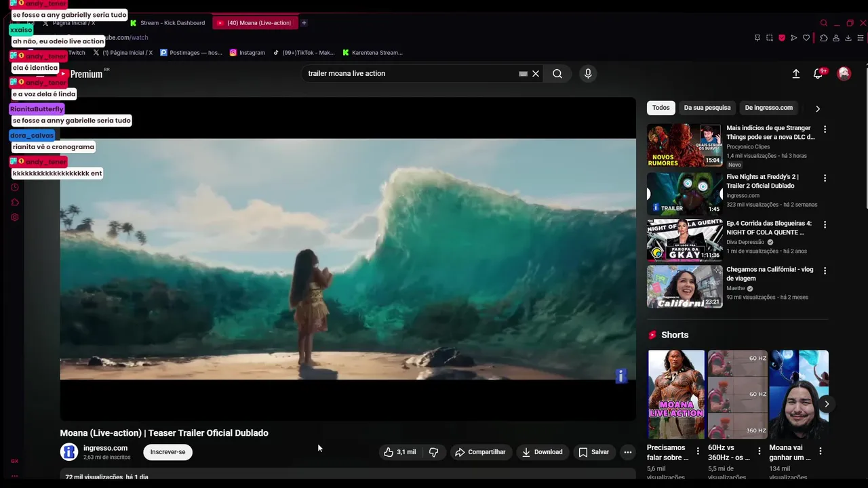Open YouTube notifications bell
Screen dimensions: 868x488
tap(818, 73)
